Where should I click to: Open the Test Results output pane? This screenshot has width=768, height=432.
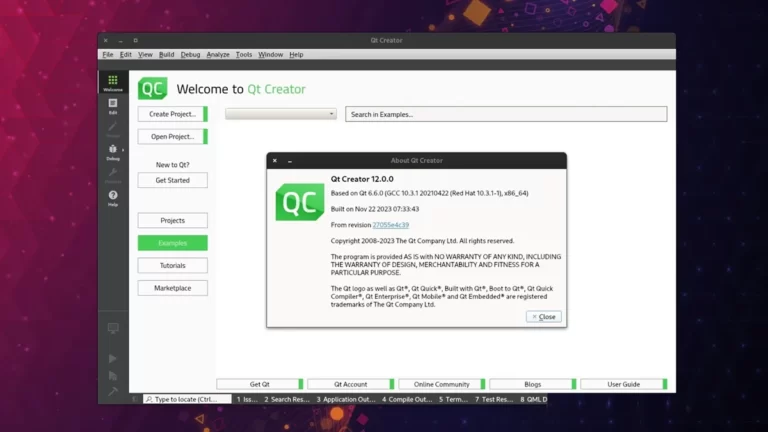(494, 399)
